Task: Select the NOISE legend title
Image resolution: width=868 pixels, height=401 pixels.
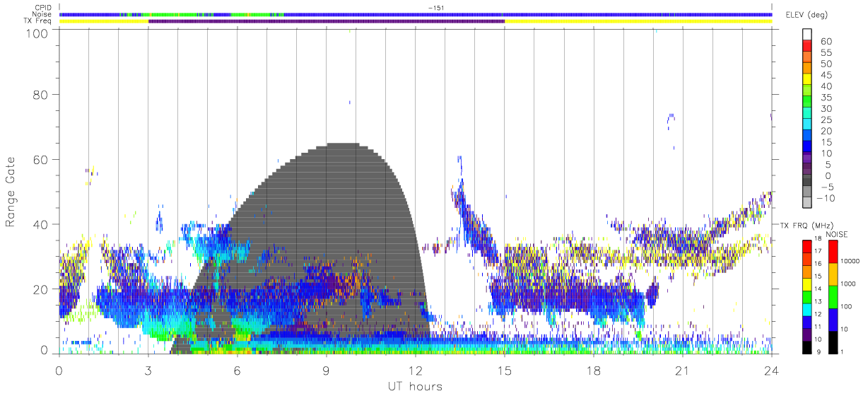Action: [x=836, y=234]
